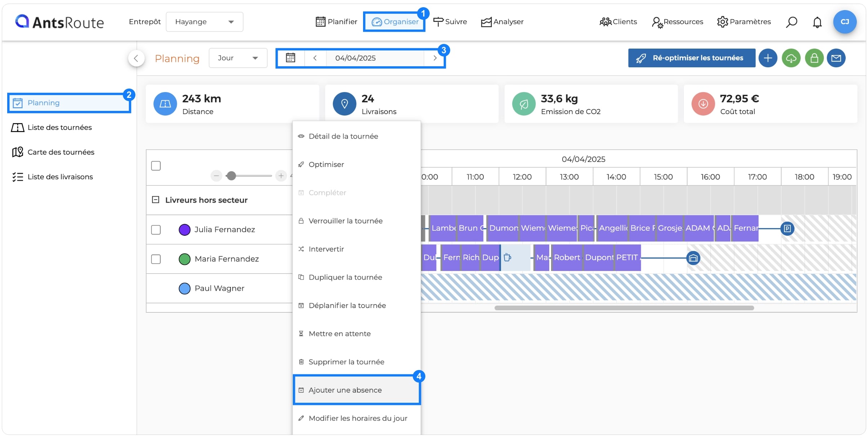Viewport: 868px width, 438px height.
Task: Open Carte des tournées in sidebar
Action: point(53,152)
